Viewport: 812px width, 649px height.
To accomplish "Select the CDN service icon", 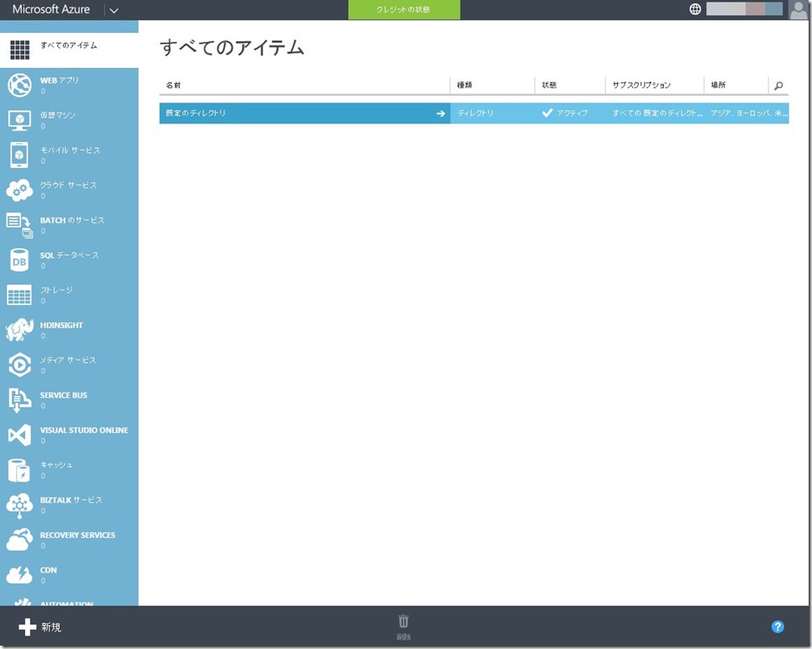I will pyautogui.click(x=19, y=574).
